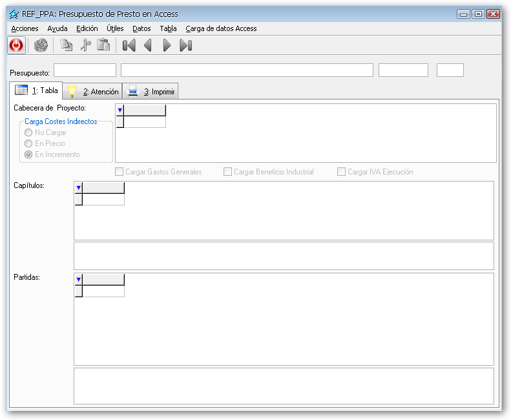
Task: Open the Ayuda menu
Action: (x=57, y=28)
